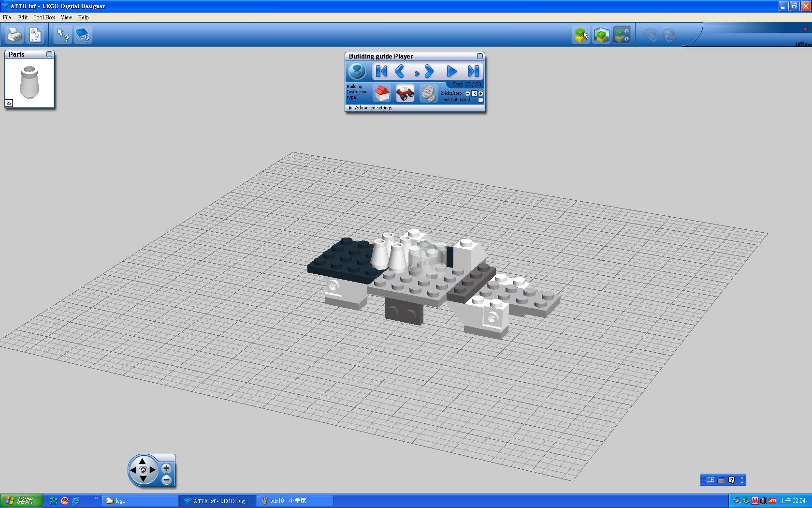
Task: Collapse the Parts panel
Action: (x=49, y=54)
